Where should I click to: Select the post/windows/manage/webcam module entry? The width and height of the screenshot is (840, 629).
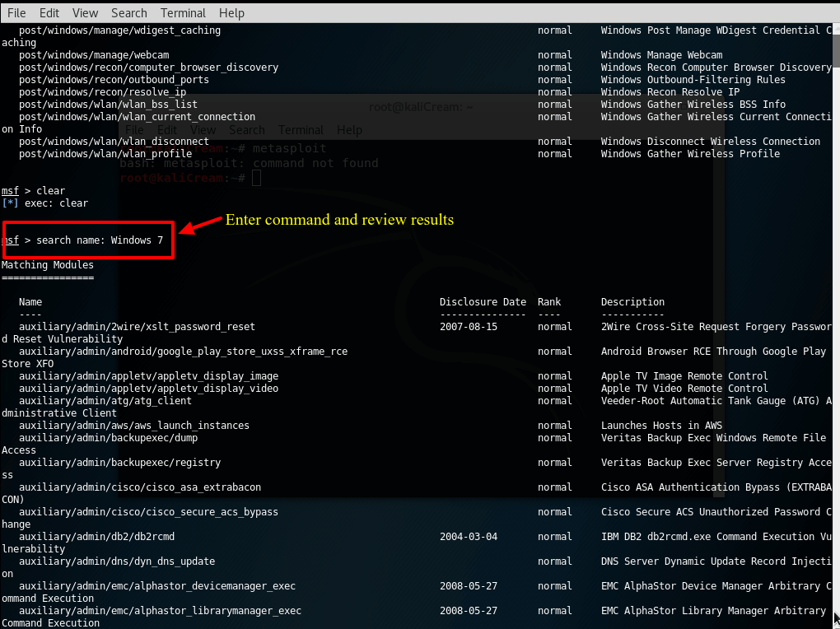94,55
